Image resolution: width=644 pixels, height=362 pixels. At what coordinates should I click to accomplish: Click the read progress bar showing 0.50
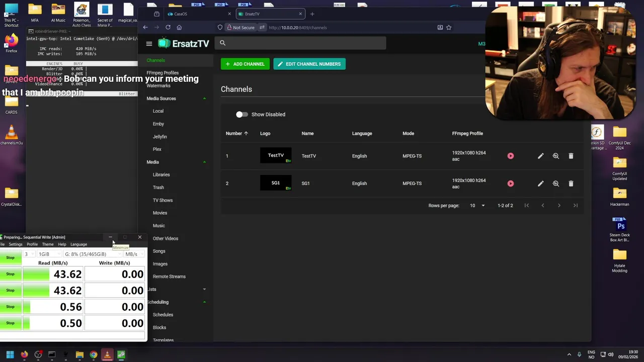[52, 323]
